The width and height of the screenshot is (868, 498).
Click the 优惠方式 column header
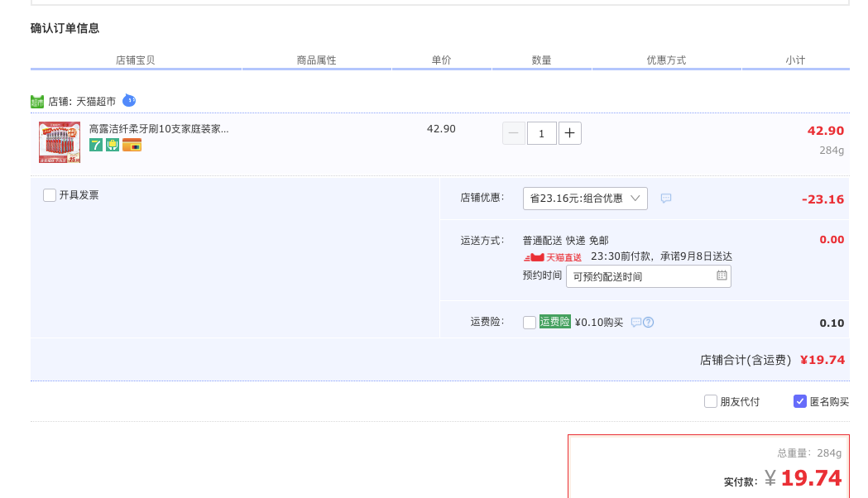pyautogui.click(x=666, y=60)
